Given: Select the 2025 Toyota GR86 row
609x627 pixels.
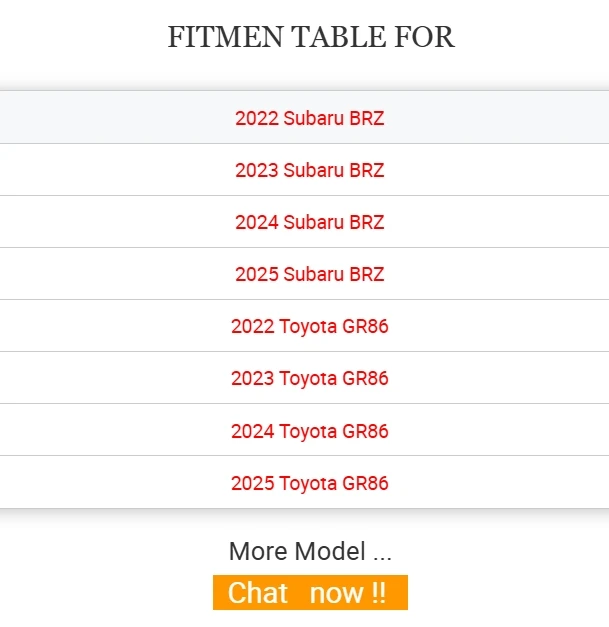Looking at the screenshot, I should coord(304,482).
